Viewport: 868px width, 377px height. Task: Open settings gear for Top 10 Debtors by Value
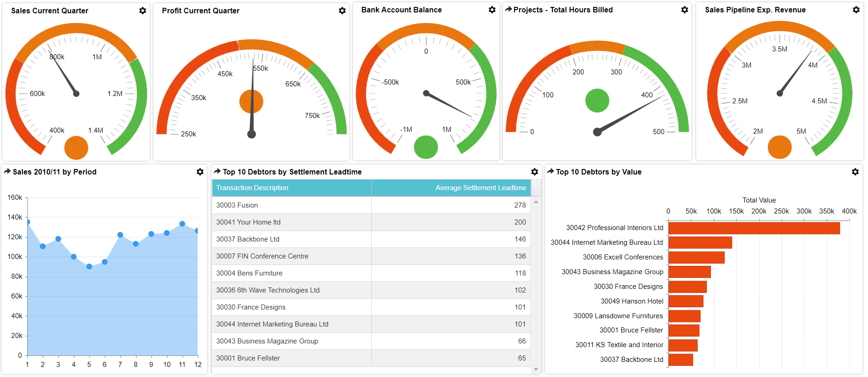855,172
